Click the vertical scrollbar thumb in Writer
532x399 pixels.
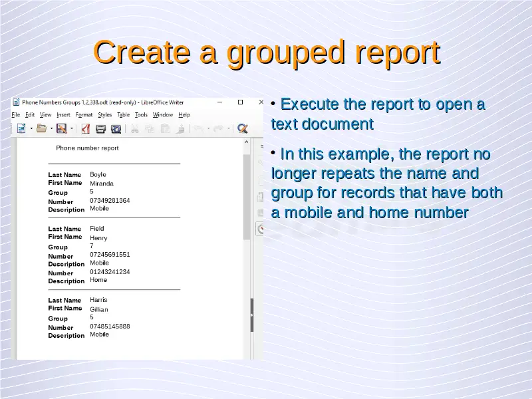[x=247, y=197]
